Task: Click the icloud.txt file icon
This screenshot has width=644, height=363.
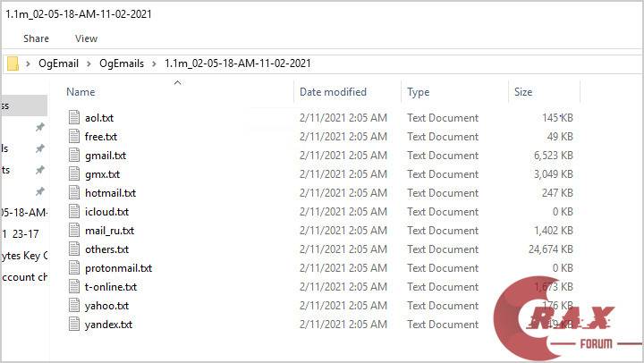Action: click(x=75, y=212)
